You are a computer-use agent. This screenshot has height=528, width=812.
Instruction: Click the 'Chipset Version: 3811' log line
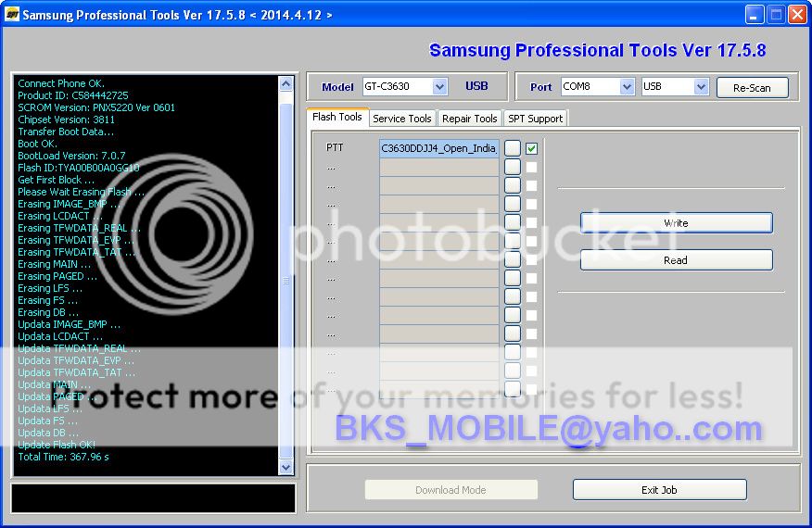67,119
